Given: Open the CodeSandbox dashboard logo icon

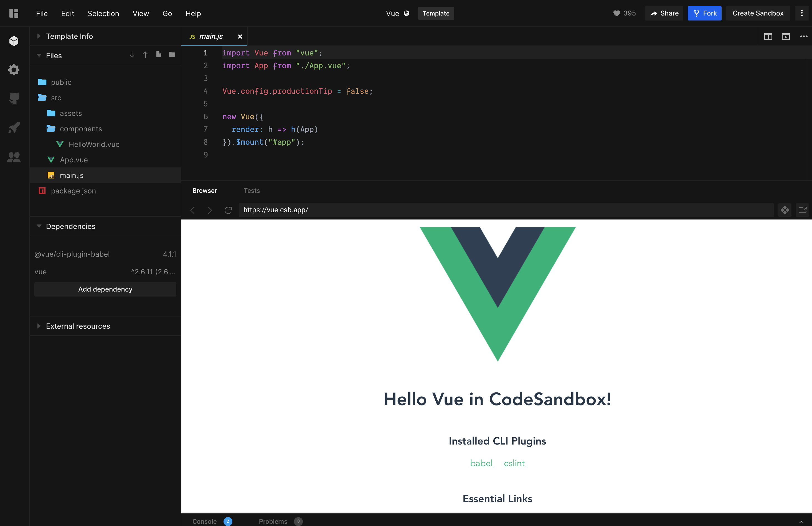Looking at the screenshot, I should 14,13.
